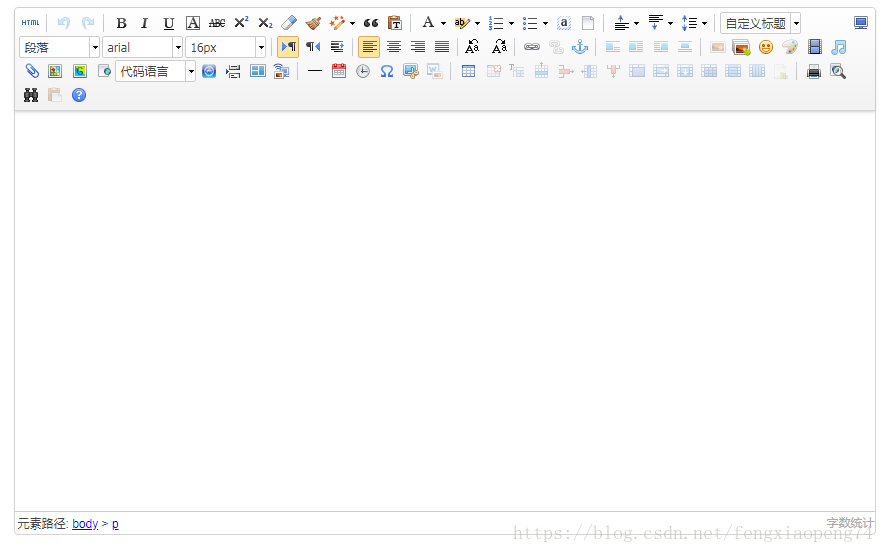The image size is (884, 553).
Task: Enter fullscreen with the monitor icon
Action: (861, 23)
